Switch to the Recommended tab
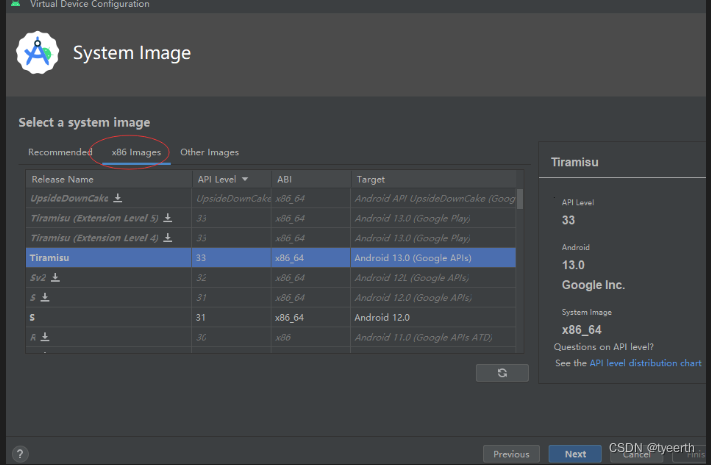711x465 pixels. point(60,152)
